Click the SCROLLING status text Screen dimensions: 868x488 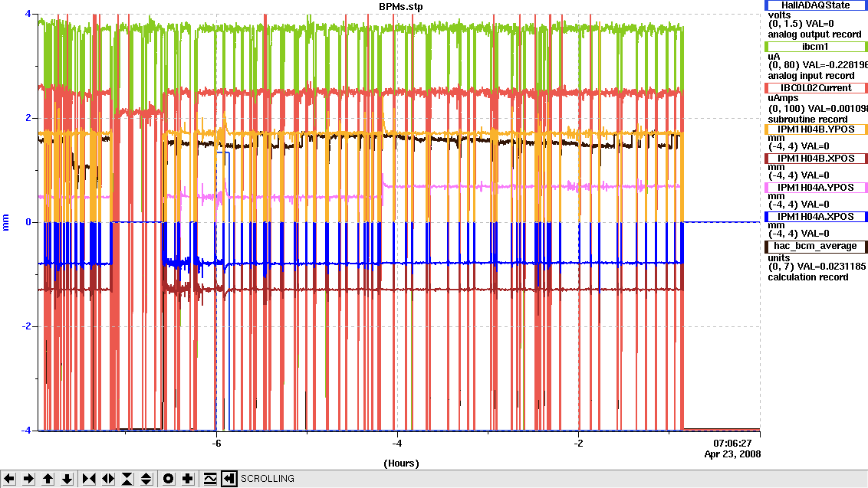coord(268,479)
